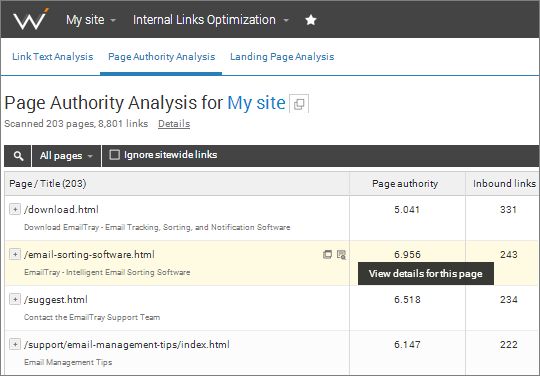Open the table search magnifier icon
The height and width of the screenshot is (376, 540).
18,156
